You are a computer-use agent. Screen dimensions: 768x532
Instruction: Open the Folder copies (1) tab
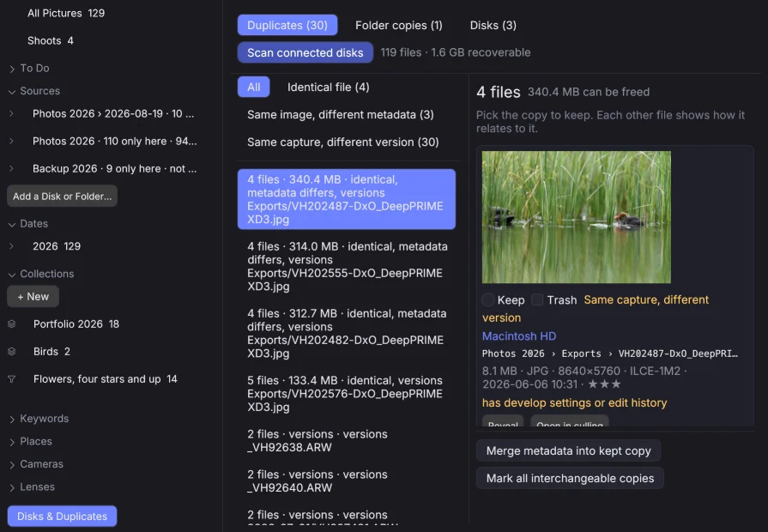pyautogui.click(x=399, y=25)
